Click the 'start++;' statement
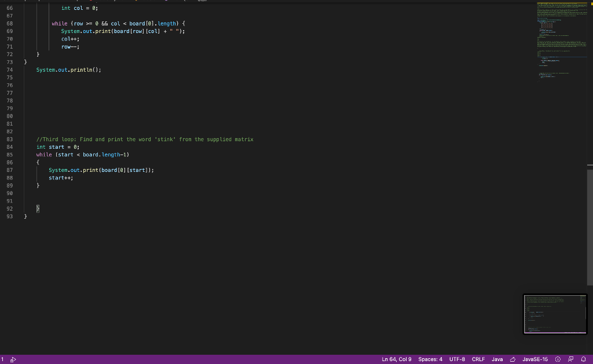Image resolution: width=593 pixels, height=364 pixels. click(x=61, y=178)
